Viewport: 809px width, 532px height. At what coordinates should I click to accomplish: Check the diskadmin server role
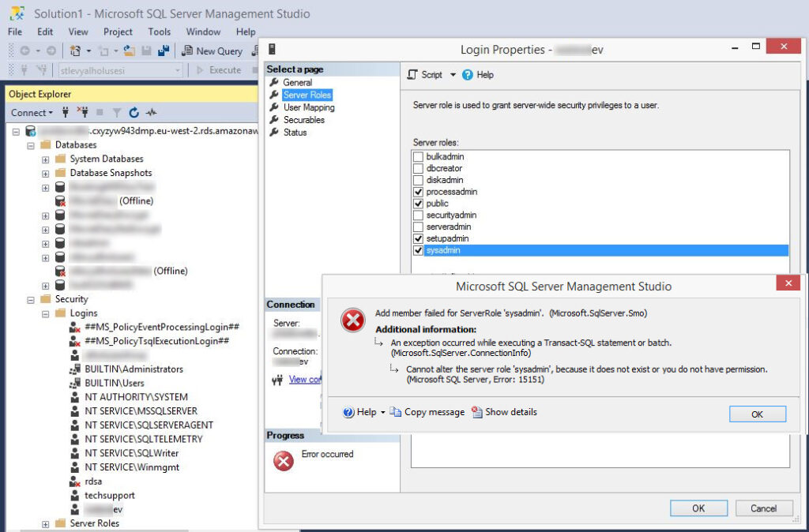419,180
